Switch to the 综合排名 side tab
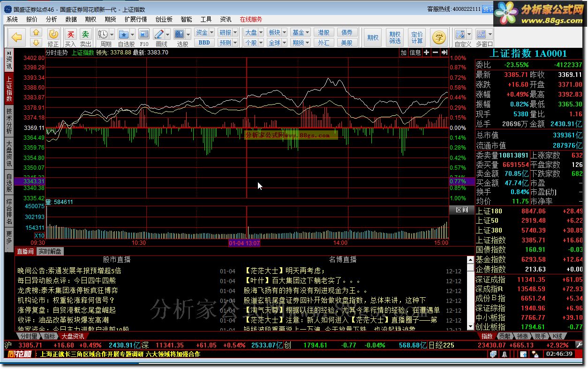The height and width of the screenshot is (369, 588). click(9, 212)
